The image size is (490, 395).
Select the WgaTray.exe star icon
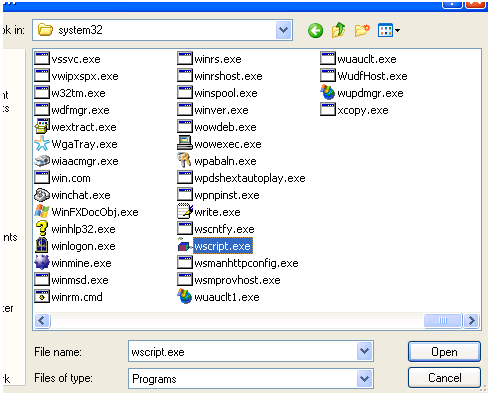(x=42, y=144)
